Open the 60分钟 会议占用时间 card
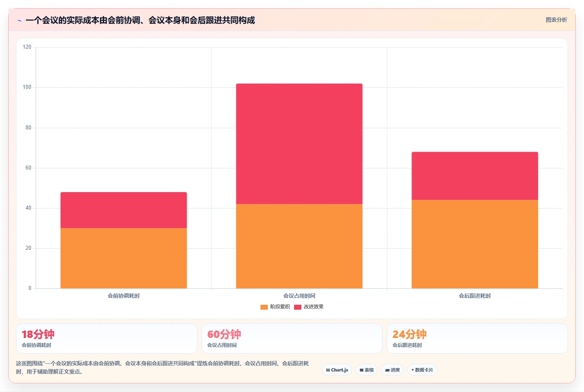 292,338
